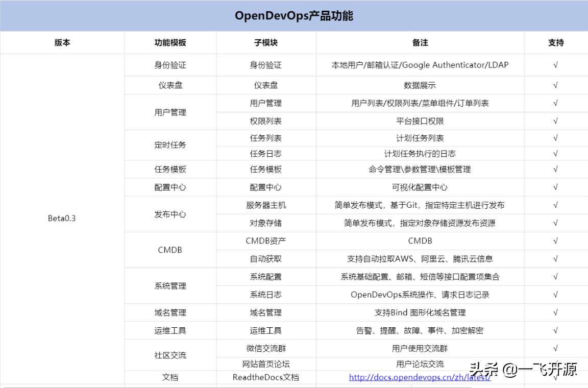Click the check mark in 系统配置 row
This screenshot has width=588, height=388.
556,277
